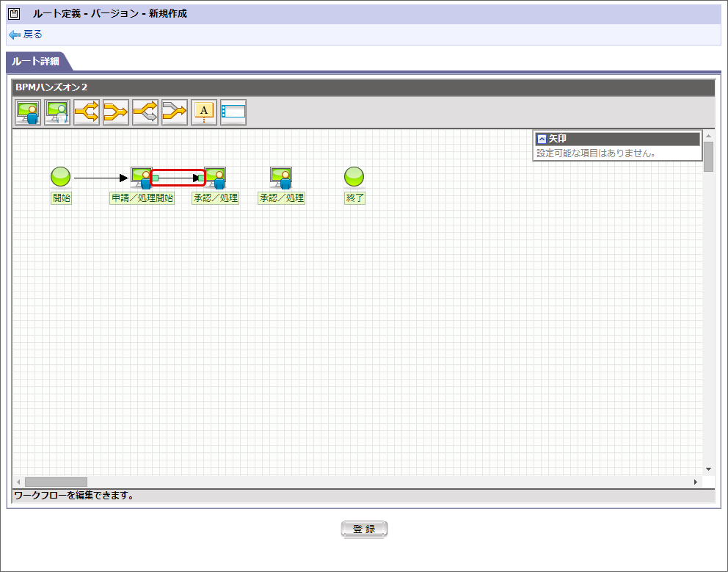Viewport: 728px width, 572px height.
Task: Click the blue back arrow icon beside 戻る
Action: point(15,35)
